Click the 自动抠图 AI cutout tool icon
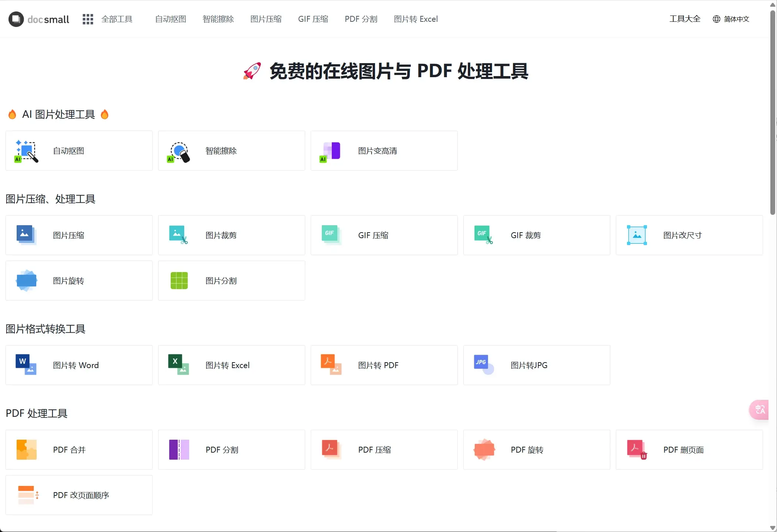This screenshot has height=532, width=777. pyautogui.click(x=26, y=151)
